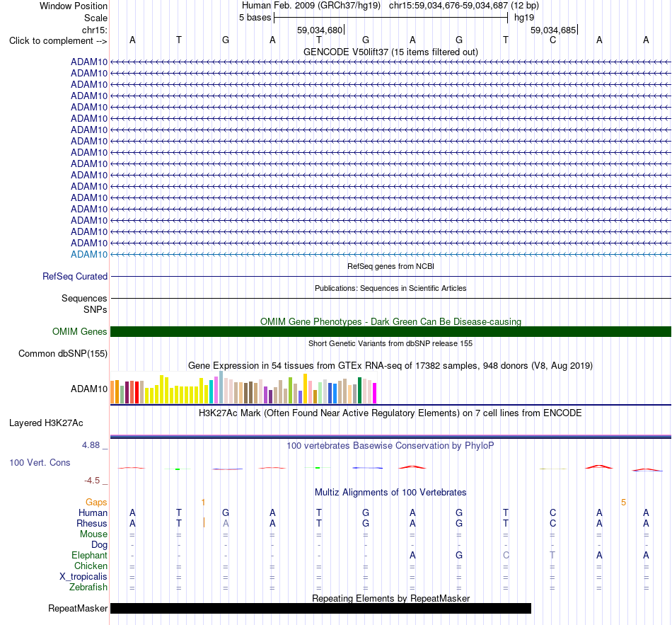
Task: Click the black RepeatMasker element bar
Action: click(x=320, y=608)
